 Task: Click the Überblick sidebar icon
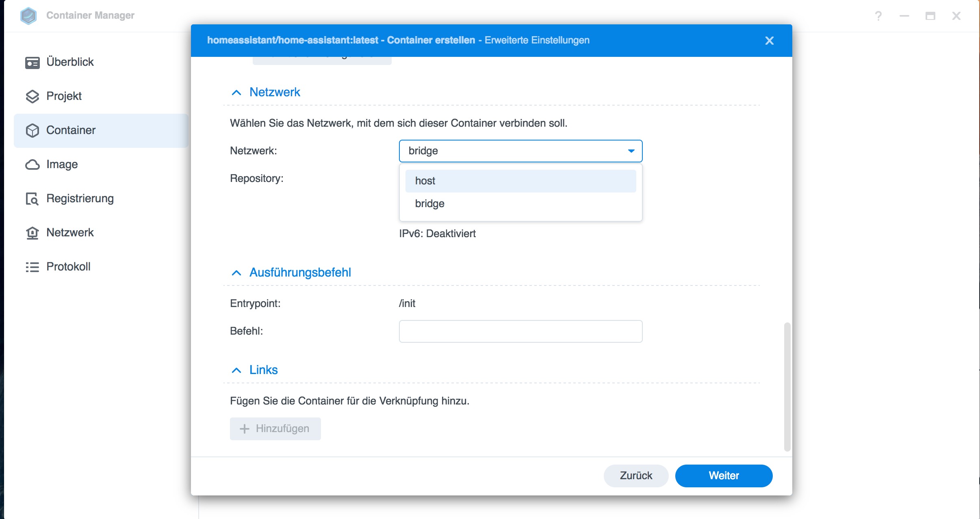[x=32, y=63]
